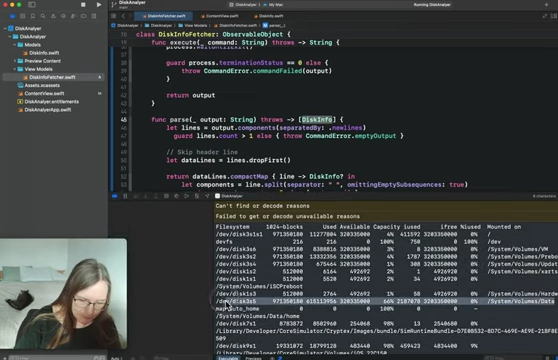Viewport: 558px width, 360px height.
Task: Add a new editor tab
Action: pyautogui.click(x=546, y=5)
